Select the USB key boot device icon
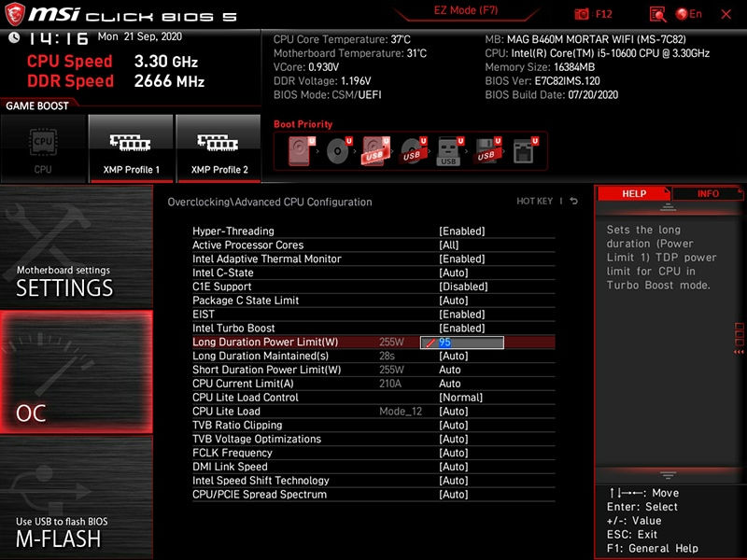Screen dimensions: 747x560 click(x=450, y=151)
